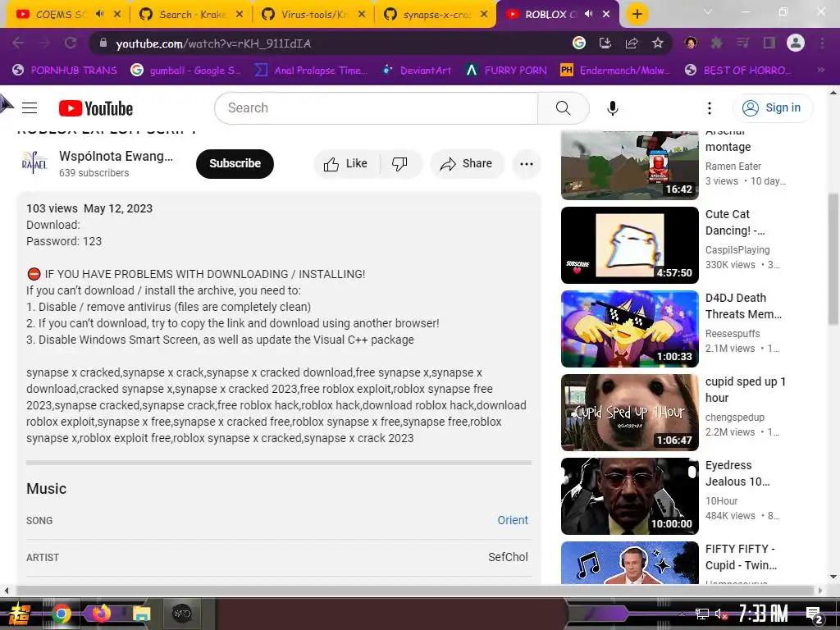Click the YouTube search input field
This screenshot has width=840, height=630.
pos(377,108)
